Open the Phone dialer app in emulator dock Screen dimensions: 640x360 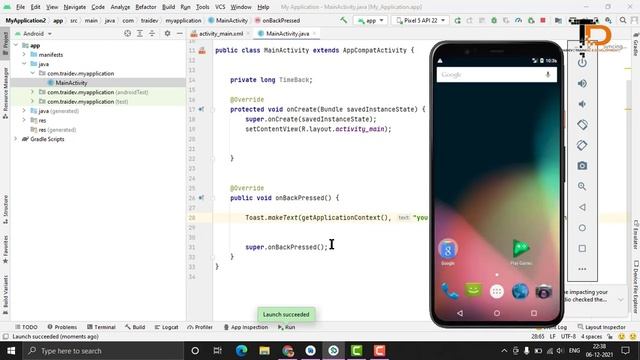click(449, 291)
